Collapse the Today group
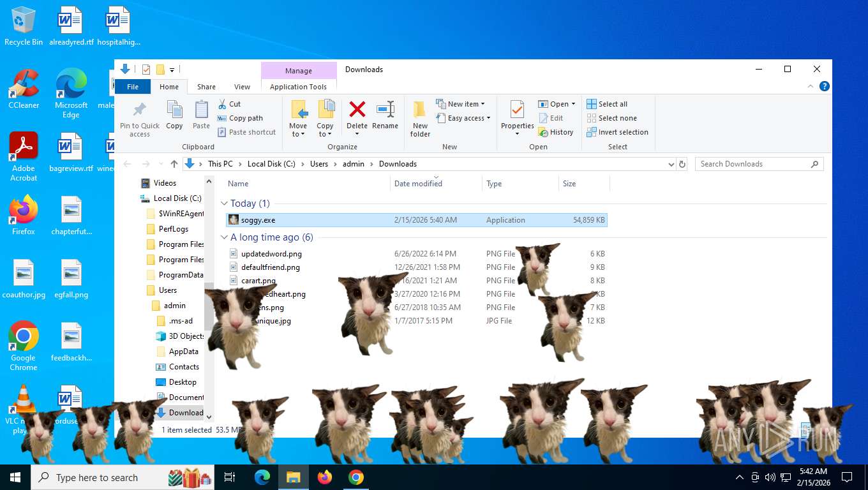The width and height of the screenshot is (868, 490). pos(224,204)
